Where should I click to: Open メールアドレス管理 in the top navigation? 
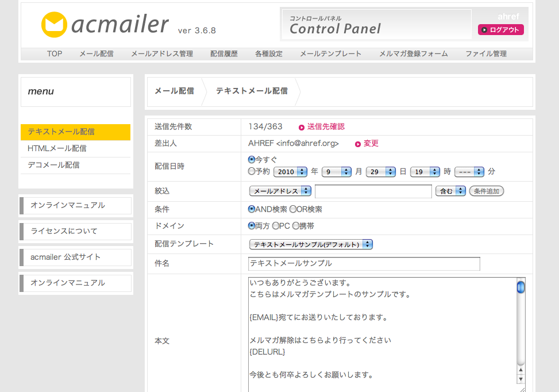point(161,53)
